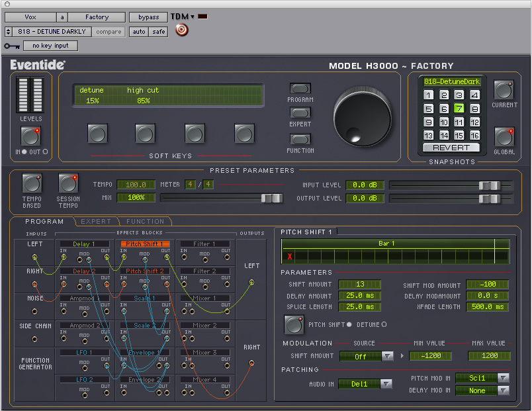Click the Filter 1 IN jack
Viewport: 532px width, 411px height.
(184, 257)
